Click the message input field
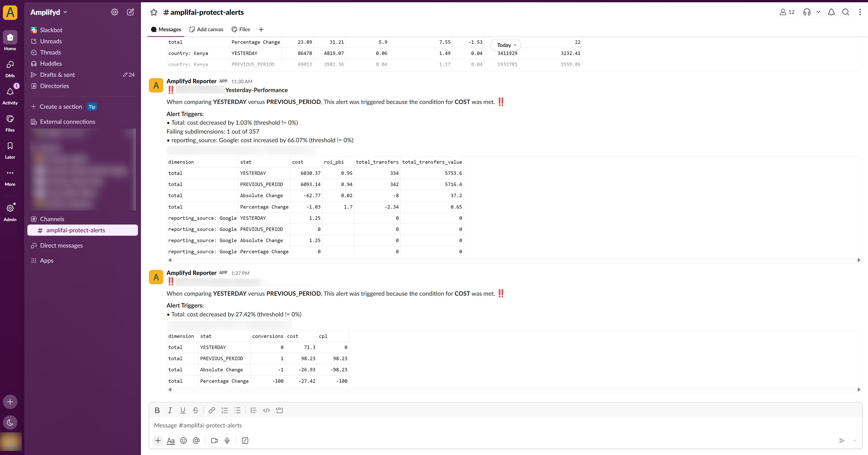Viewport: 868px width, 455px height. click(505, 425)
